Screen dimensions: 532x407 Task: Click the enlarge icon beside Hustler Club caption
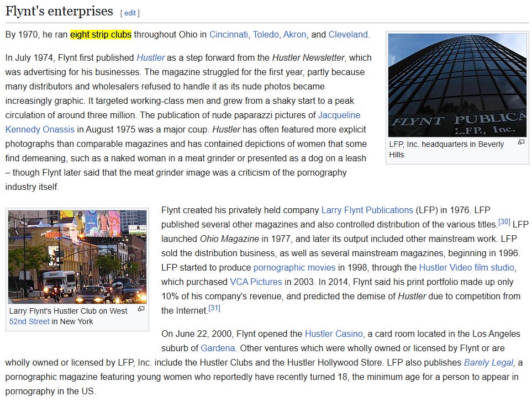[x=141, y=309]
